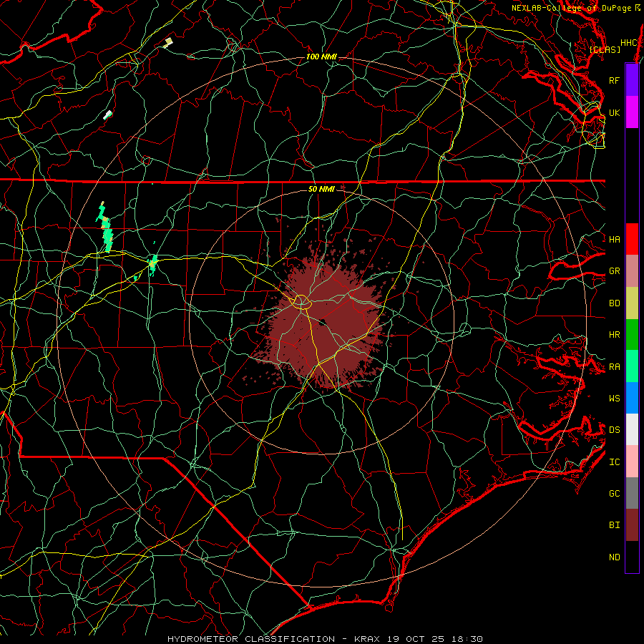Image resolution: width=644 pixels, height=644 pixels.
Task: Select the dusty pink GR legend swatch
Action: [632, 271]
